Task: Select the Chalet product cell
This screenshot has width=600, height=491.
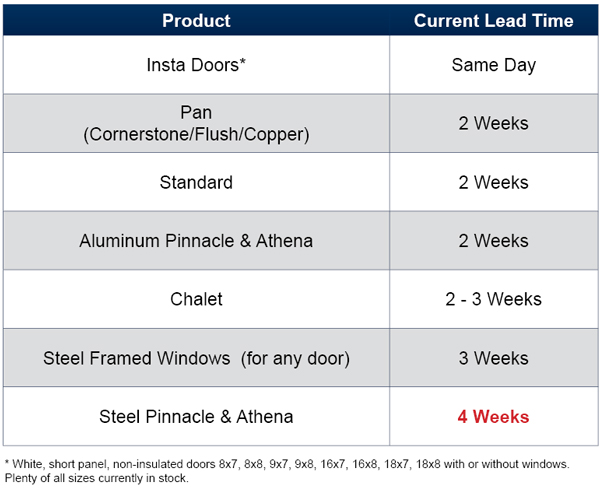Action: click(196, 299)
